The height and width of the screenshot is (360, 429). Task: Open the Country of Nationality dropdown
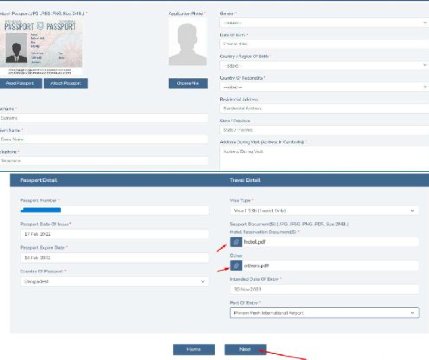324,87
